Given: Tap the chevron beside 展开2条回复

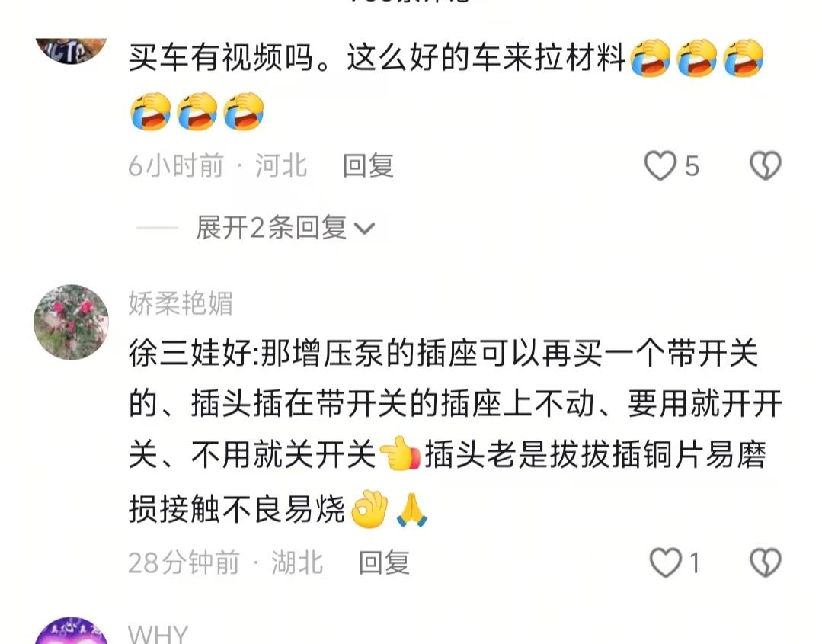Looking at the screenshot, I should click(x=364, y=229).
